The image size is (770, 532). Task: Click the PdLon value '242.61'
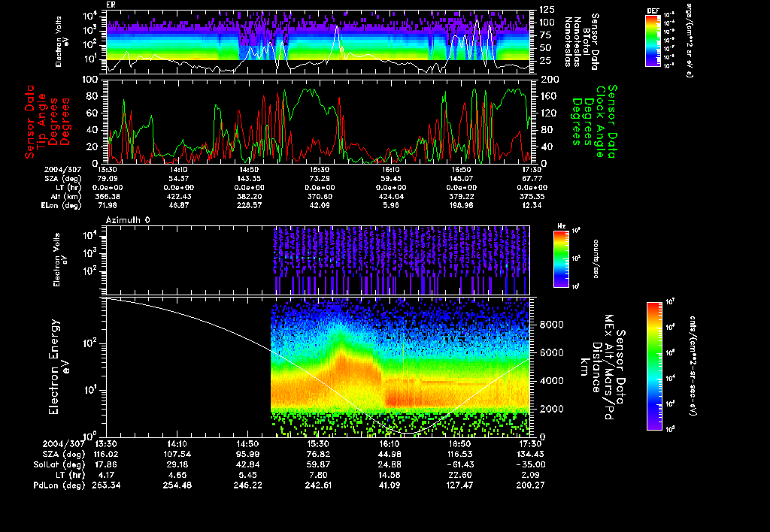click(318, 485)
